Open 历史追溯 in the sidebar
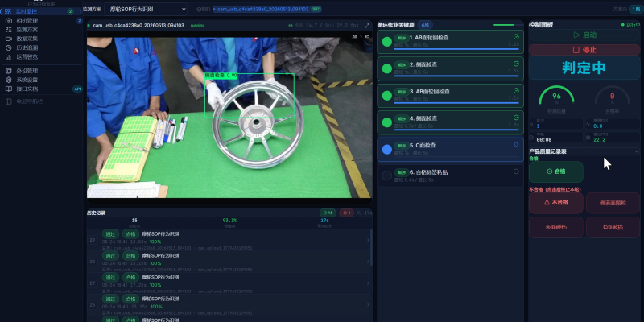The image size is (644, 322). point(41,47)
